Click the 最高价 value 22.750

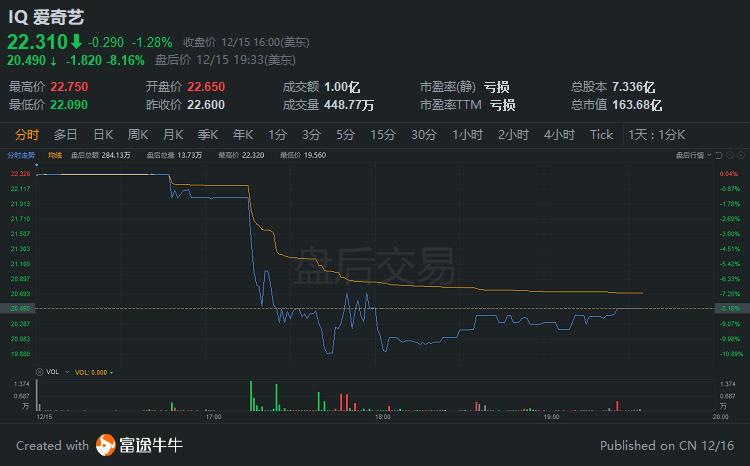tap(69, 87)
